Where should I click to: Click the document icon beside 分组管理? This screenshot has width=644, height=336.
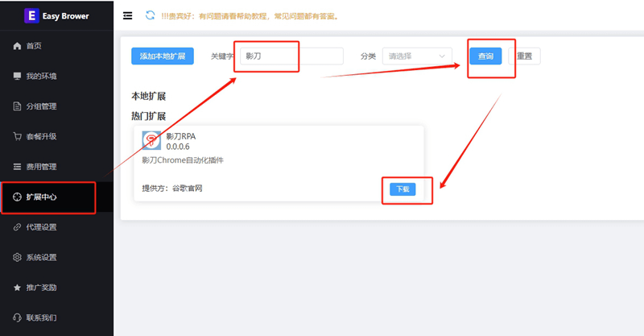(17, 106)
